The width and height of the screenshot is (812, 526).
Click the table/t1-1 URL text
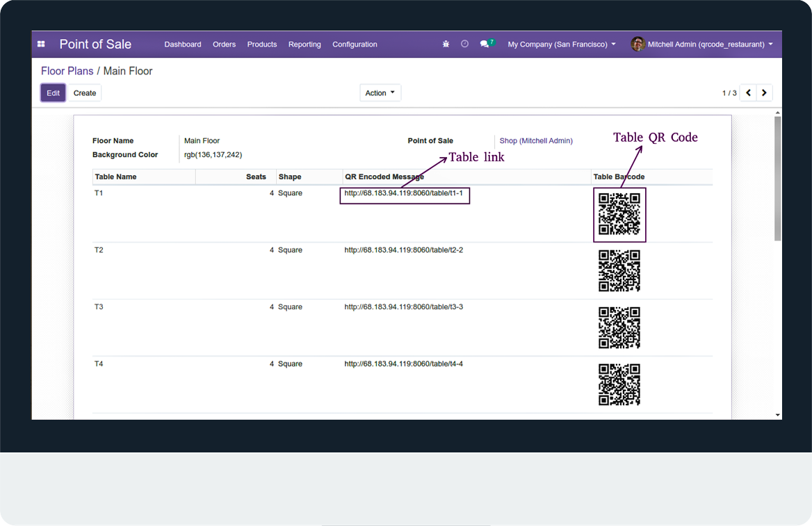coord(403,193)
